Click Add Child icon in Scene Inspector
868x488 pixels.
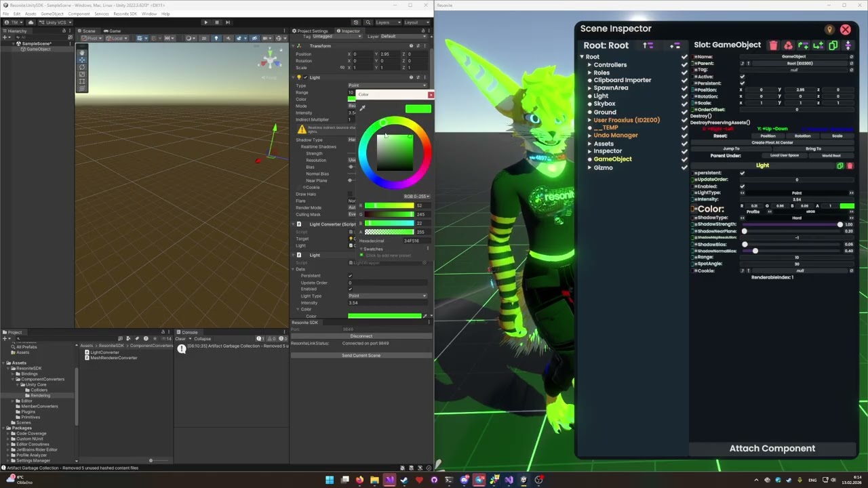[818, 45]
